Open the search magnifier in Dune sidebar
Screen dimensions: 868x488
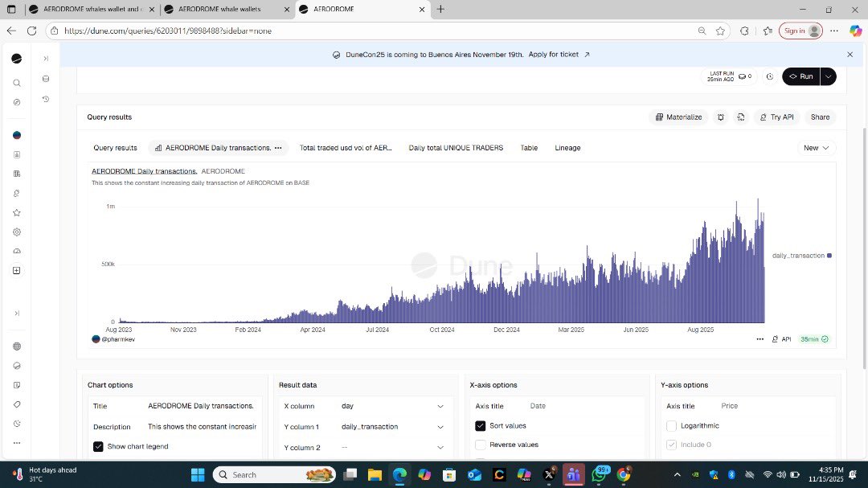17,83
